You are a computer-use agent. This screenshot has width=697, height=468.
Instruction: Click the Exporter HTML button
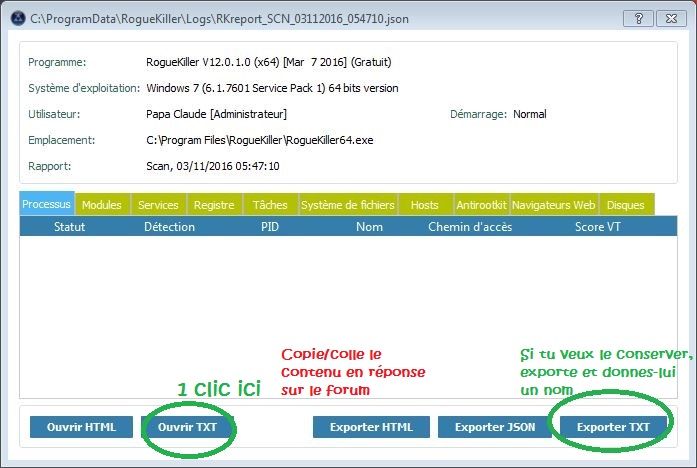coord(371,427)
